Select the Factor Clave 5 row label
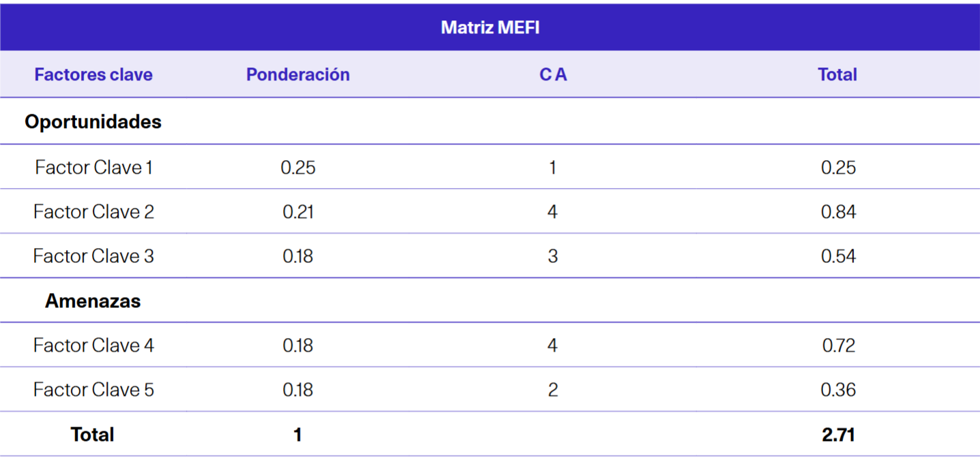The height and width of the screenshot is (462, 980). pos(93,390)
